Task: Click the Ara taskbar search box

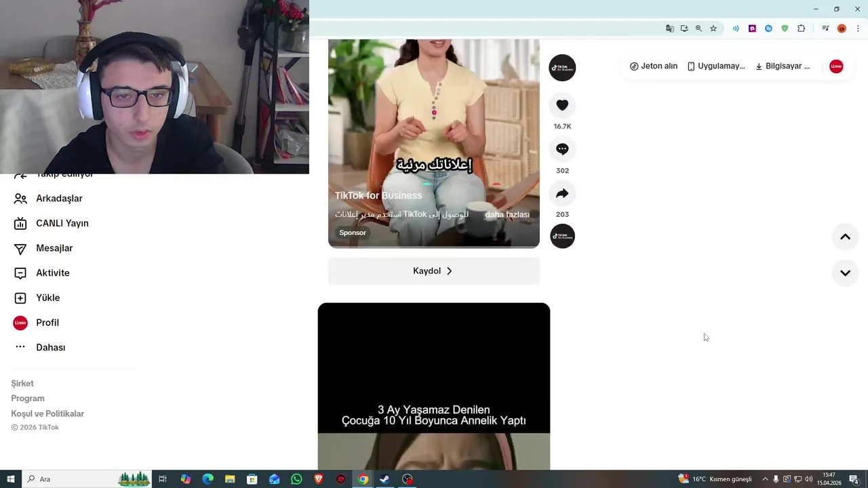Action: [x=87, y=479]
